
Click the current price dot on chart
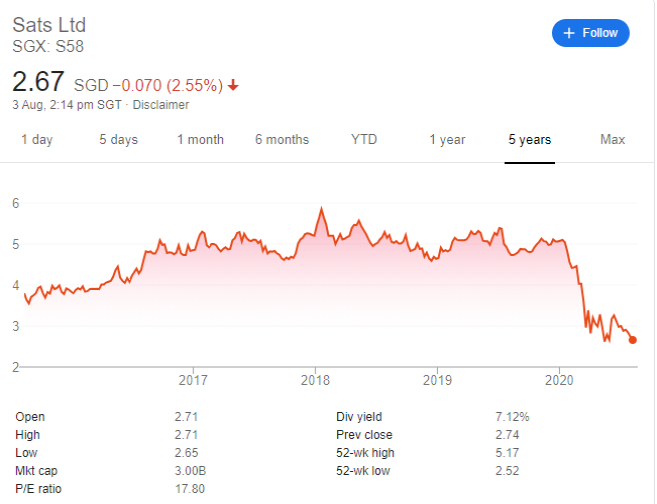[x=633, y=340]
